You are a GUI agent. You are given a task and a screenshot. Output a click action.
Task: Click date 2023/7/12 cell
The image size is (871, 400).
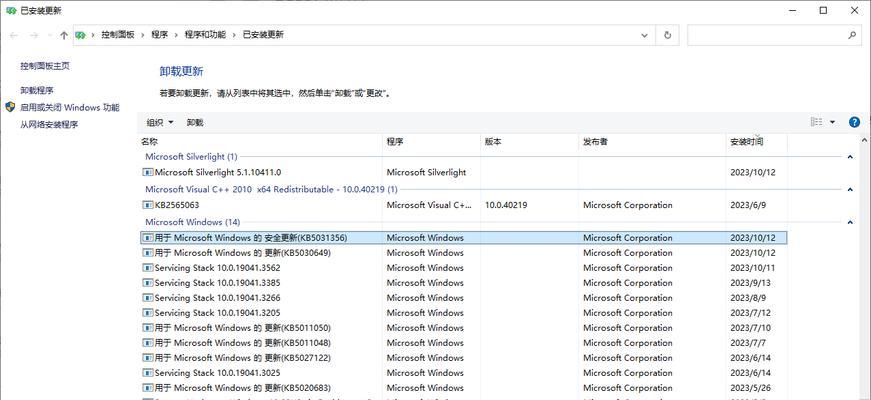tap(750, 313)
